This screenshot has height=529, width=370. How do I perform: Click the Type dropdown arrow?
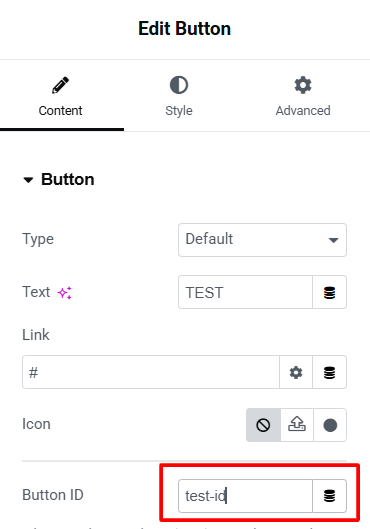click(333, 240)
